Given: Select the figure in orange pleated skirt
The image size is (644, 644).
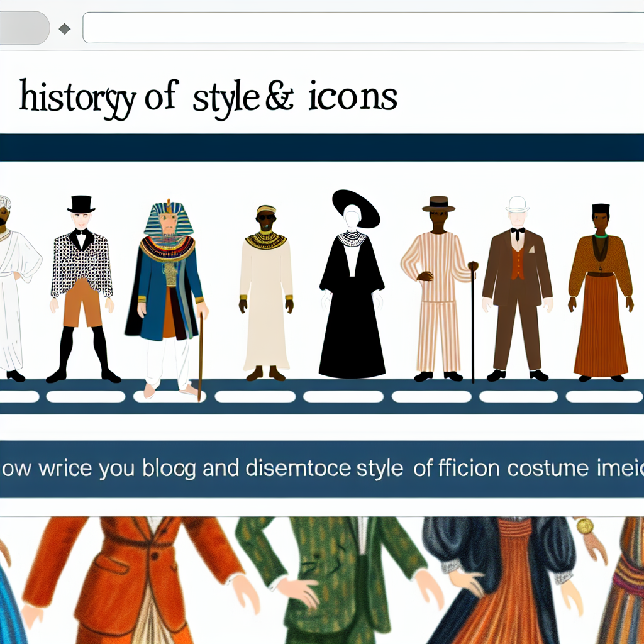Looking at the screenshot, I should point(601,292).
